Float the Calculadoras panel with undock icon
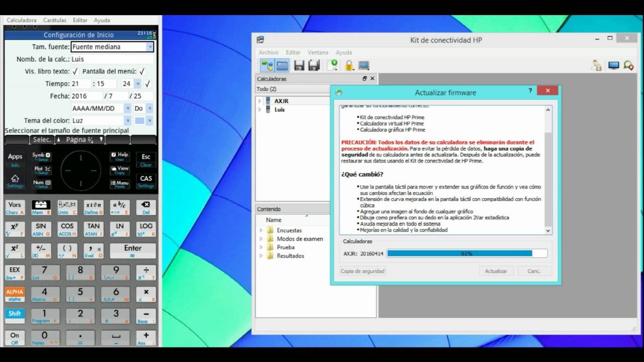 365,78
